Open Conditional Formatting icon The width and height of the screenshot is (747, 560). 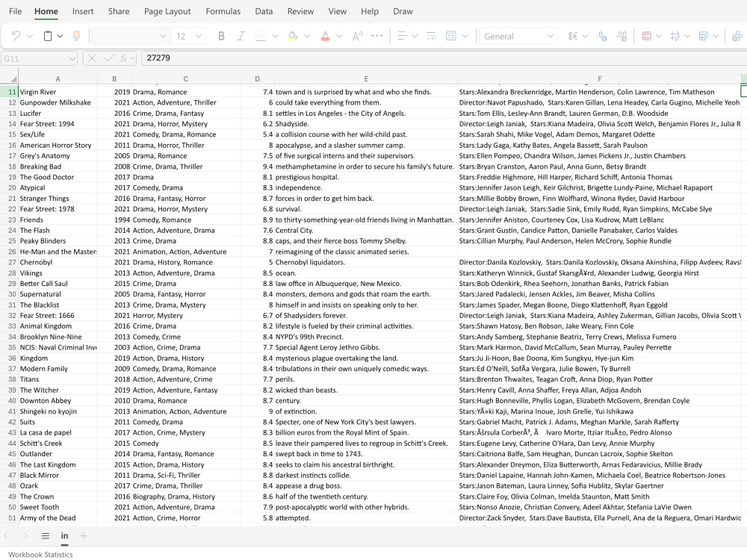click(x=646, y=36)
